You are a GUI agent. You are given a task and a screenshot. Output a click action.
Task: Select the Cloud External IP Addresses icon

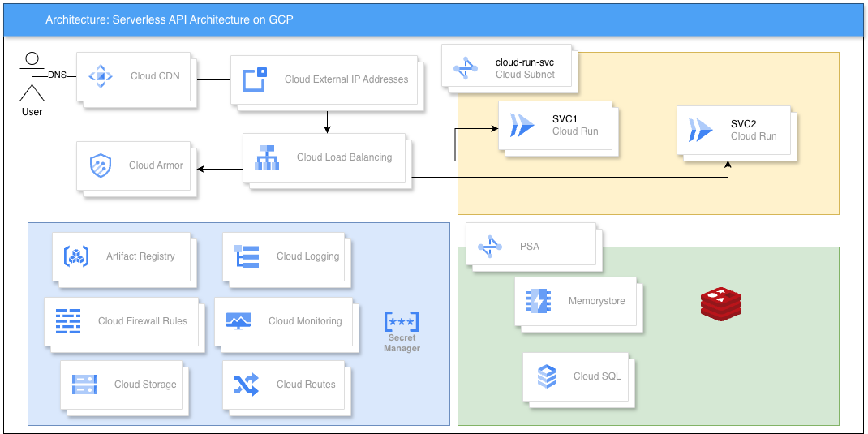pos(255,79)
